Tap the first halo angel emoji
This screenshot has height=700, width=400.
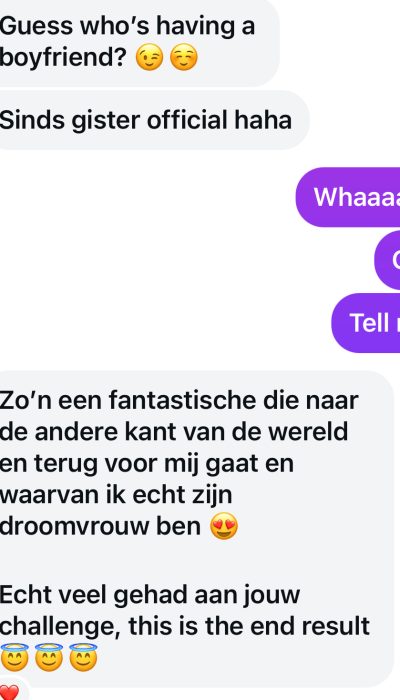[x=14, y=658]
